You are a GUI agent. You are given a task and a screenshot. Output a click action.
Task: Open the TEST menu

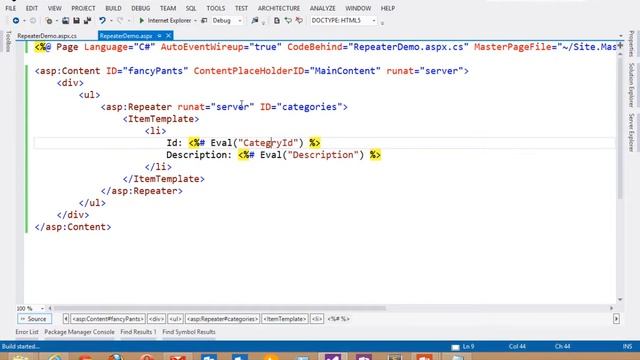[x=241, y=8]
